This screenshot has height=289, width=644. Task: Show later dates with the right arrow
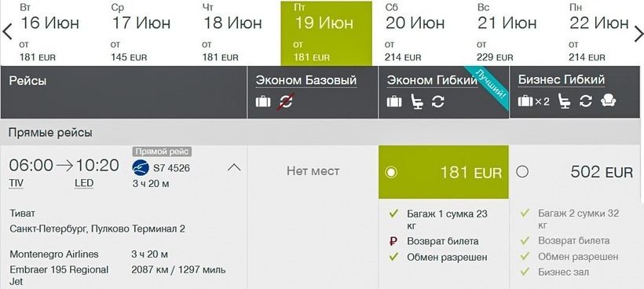[x=639, y=34]
